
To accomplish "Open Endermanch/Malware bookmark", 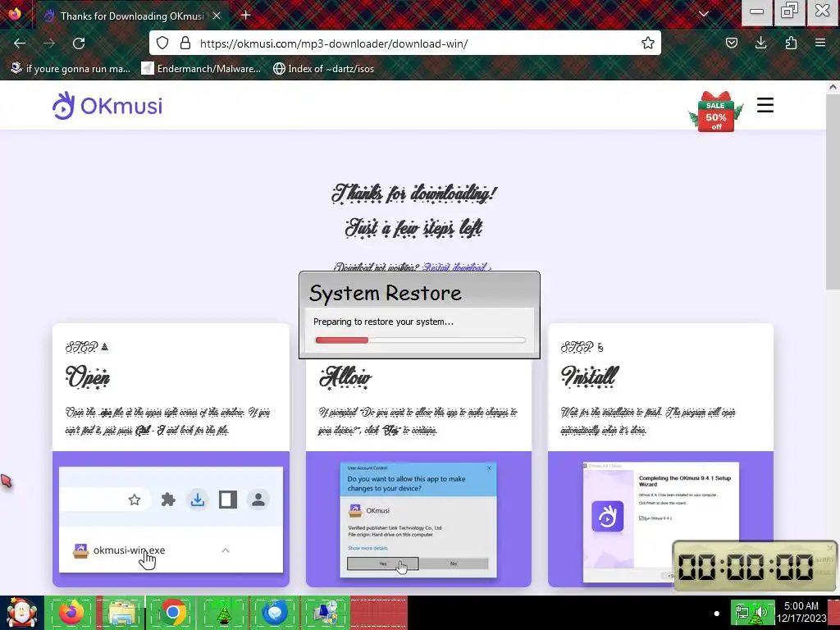I will 202,69.
